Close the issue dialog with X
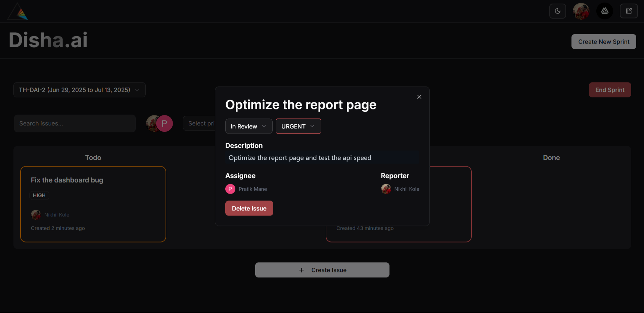 tap(419, 97)
